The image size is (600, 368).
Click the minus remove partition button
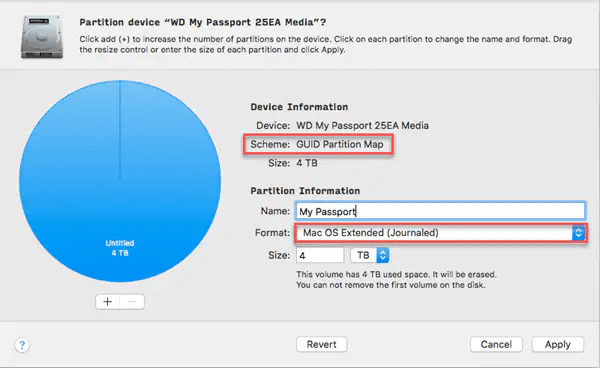pos(132,302)
